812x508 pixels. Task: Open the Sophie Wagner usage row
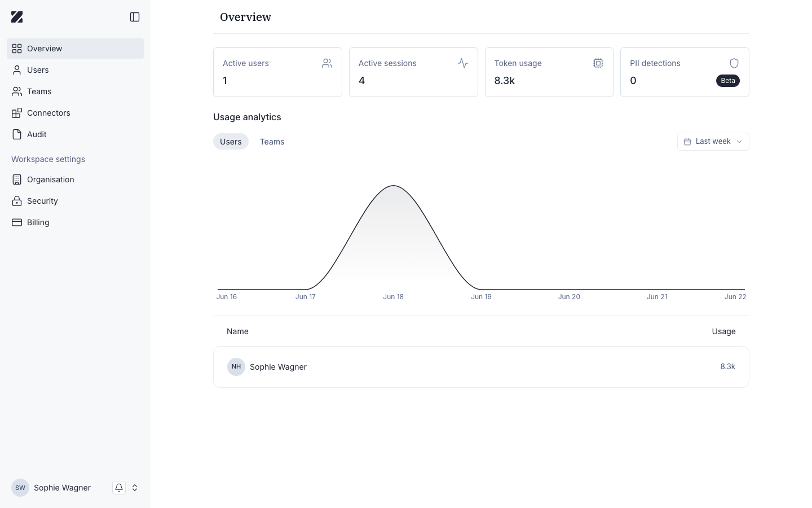tap(481, 367)
